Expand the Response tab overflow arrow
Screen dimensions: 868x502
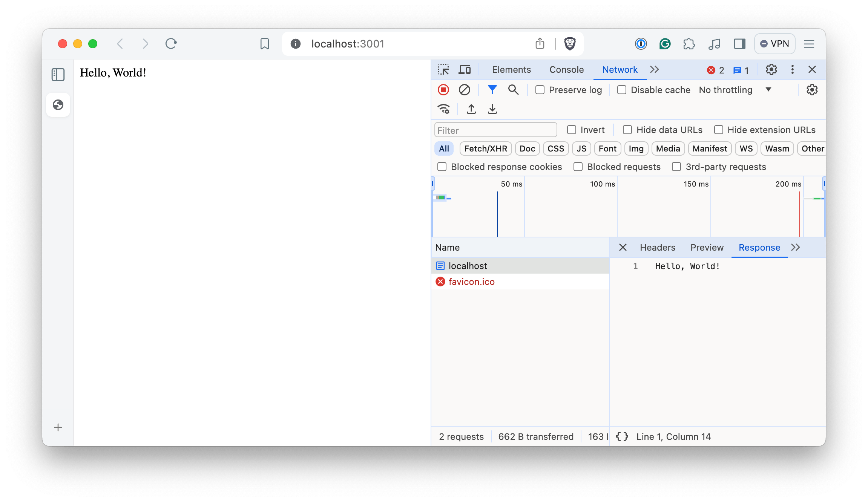796,247
